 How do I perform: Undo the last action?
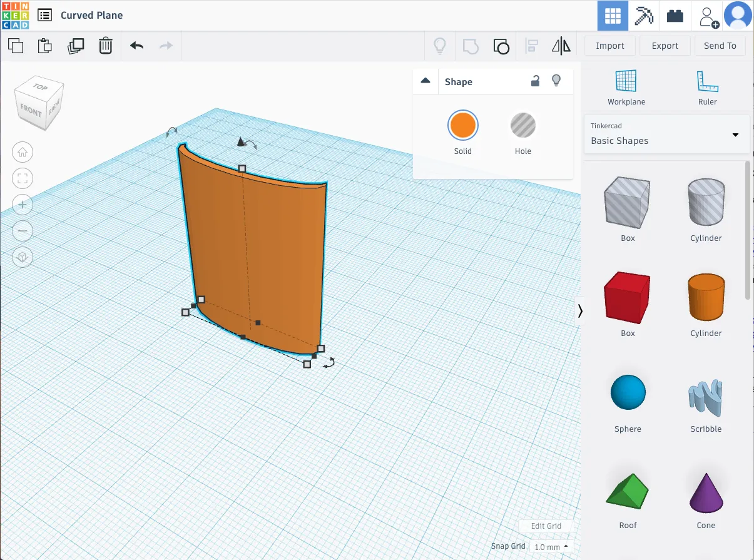[136, 46]
